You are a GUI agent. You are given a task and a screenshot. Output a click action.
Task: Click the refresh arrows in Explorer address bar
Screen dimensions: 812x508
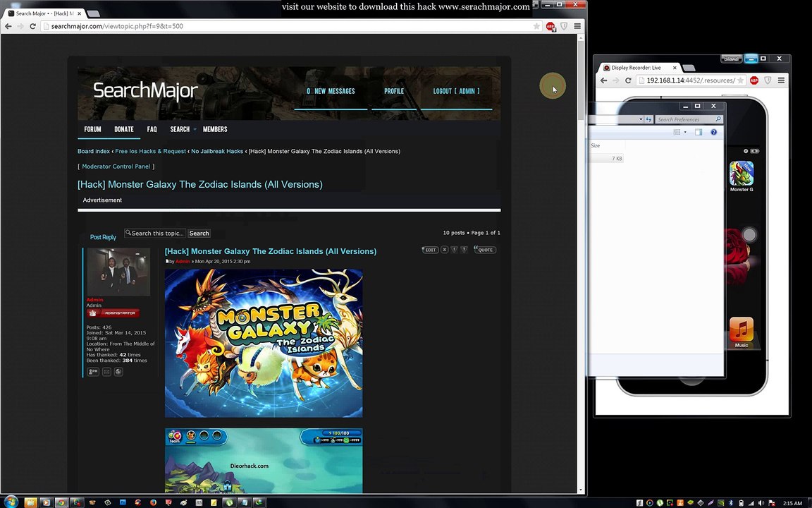(648, 119)
